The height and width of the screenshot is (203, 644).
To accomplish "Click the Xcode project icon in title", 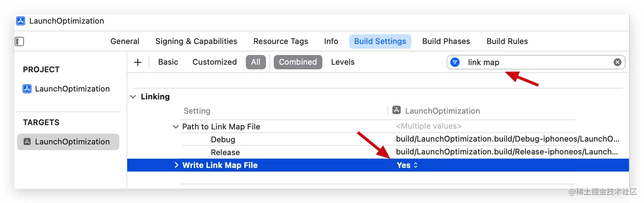I will point(20,21).
